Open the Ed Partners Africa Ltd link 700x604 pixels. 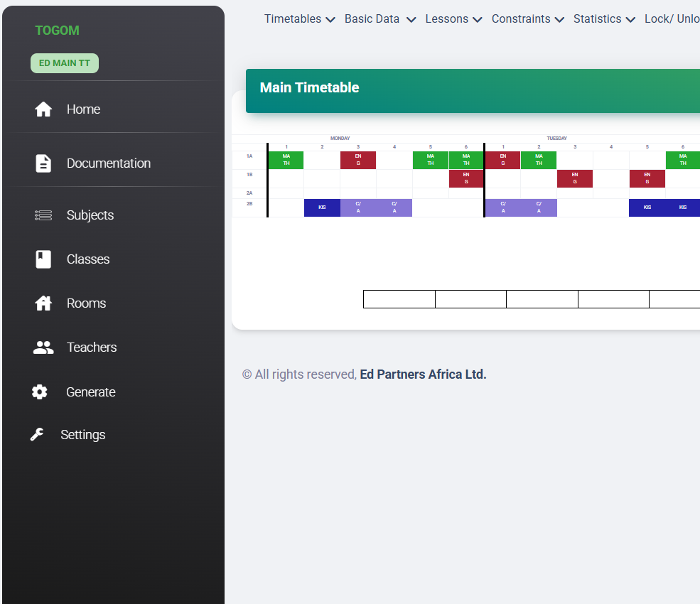423,374
